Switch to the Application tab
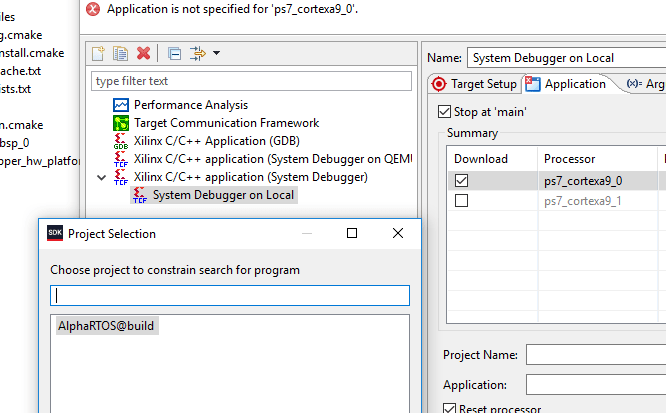Image resolution: width=666 pixels, height=413 pixels. pos(569,84)
